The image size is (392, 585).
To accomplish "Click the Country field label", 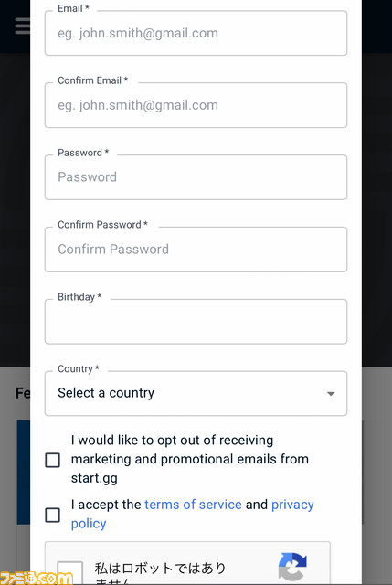I will click(x=79, y=368).
